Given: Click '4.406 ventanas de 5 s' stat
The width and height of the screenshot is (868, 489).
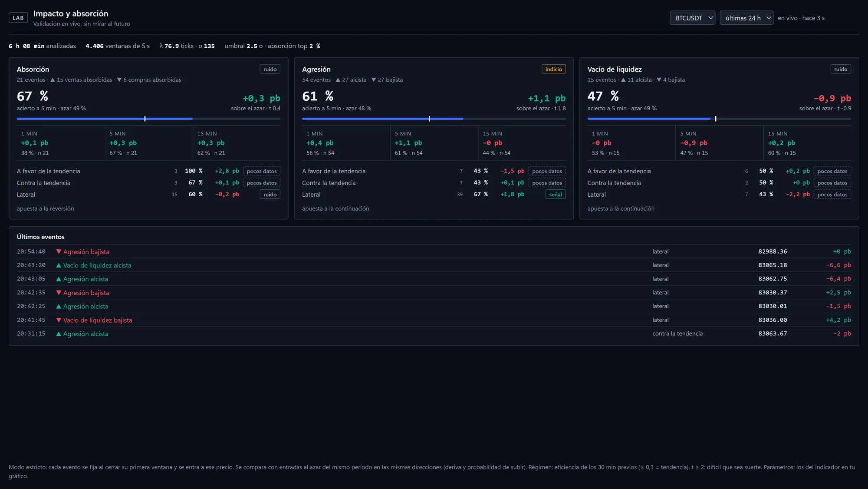Looking at the screenshot, I should (x=118, y=46).
